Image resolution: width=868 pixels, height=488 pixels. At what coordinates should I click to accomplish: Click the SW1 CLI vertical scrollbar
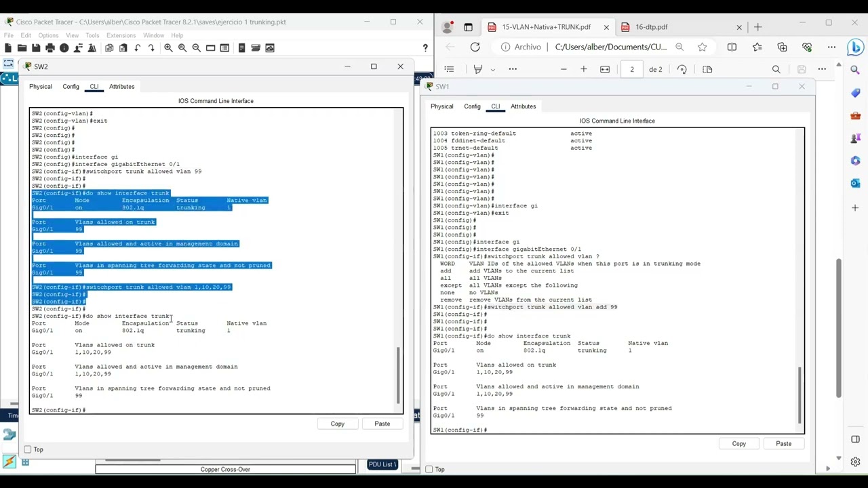click(x=800, y=395)
